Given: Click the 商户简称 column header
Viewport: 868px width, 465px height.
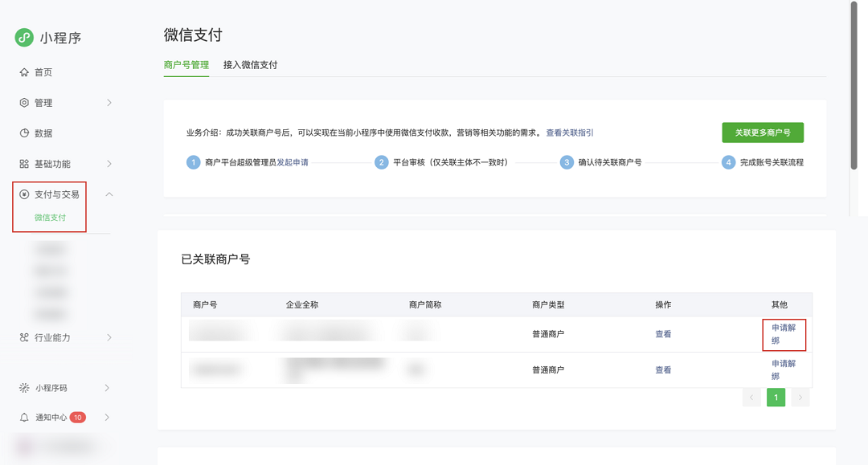Looking at the screenshot, I should click(x=425, y=304).
